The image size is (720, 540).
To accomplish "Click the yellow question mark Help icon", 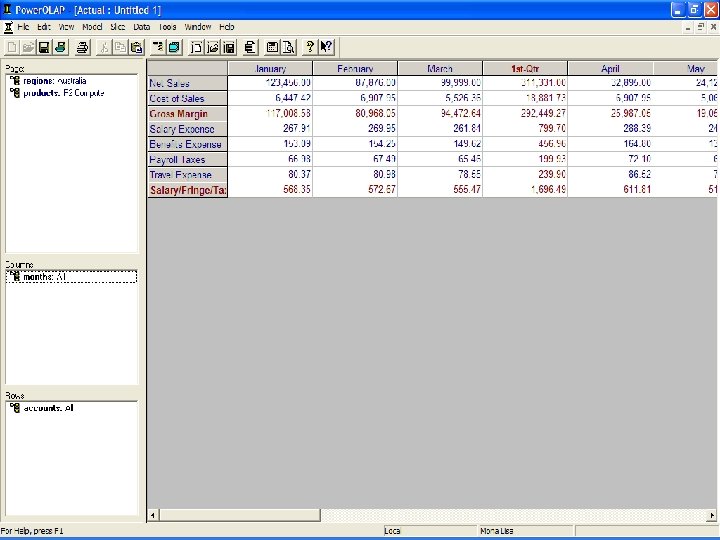I will [x=310, y=47].
